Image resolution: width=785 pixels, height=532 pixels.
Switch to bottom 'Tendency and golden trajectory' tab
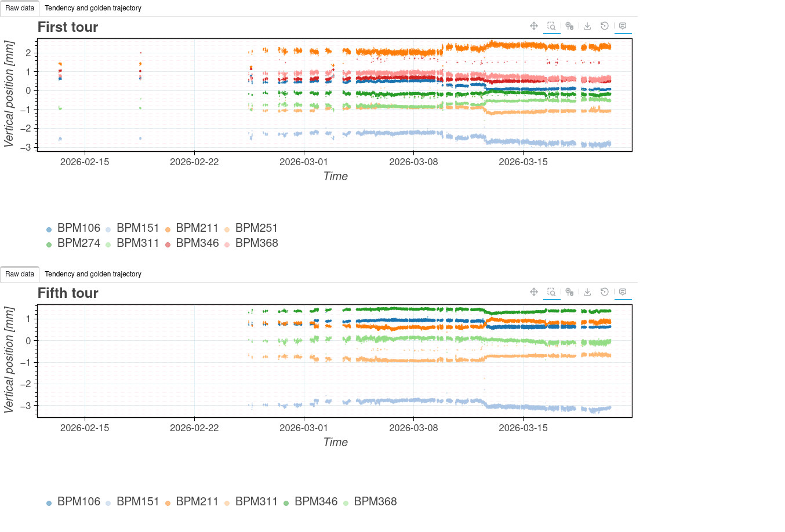coord(93,274)
